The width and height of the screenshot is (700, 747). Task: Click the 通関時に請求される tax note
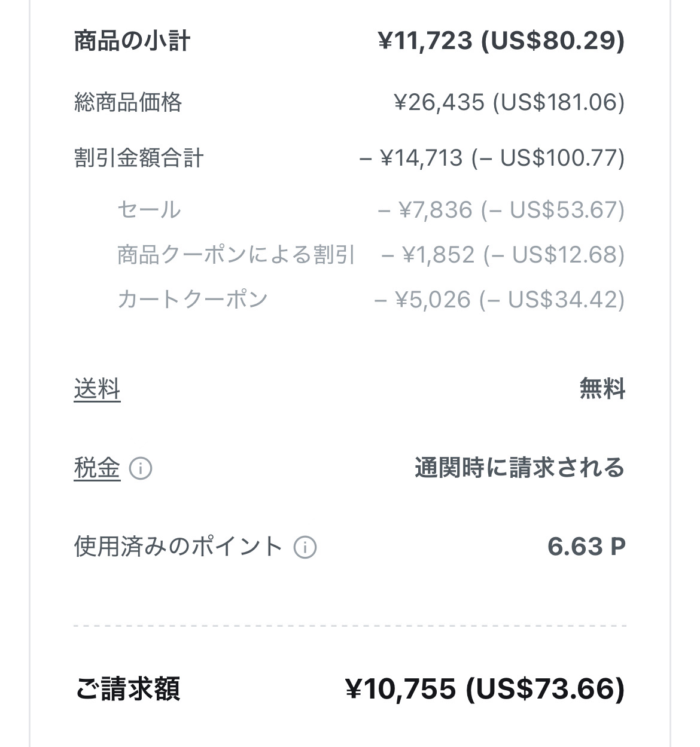pos(519,468)
